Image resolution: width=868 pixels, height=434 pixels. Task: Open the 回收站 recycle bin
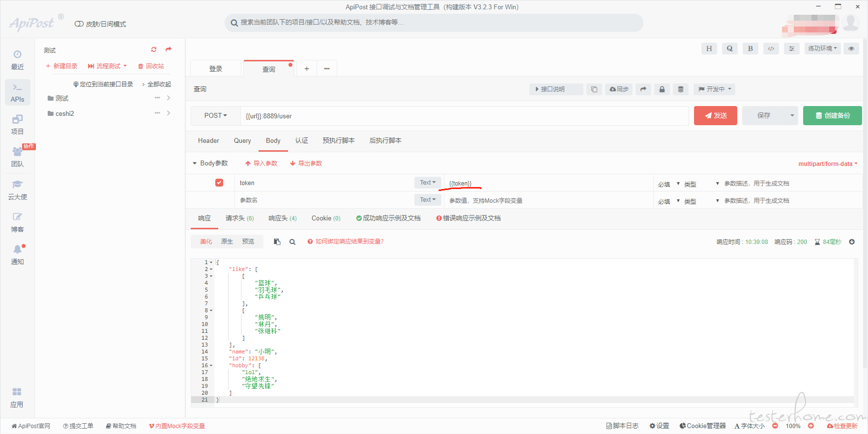point(151,66)
